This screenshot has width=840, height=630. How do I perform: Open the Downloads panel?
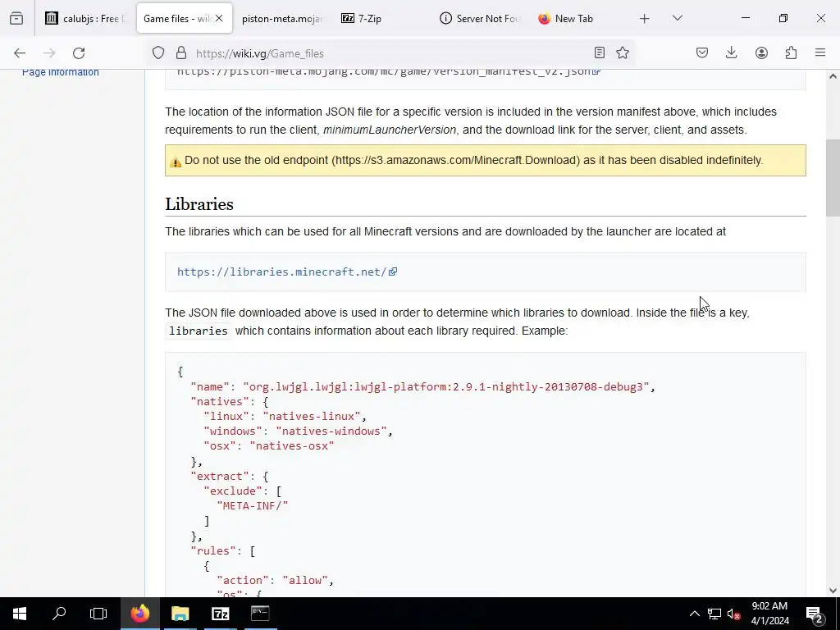click(x=731, y=52)
